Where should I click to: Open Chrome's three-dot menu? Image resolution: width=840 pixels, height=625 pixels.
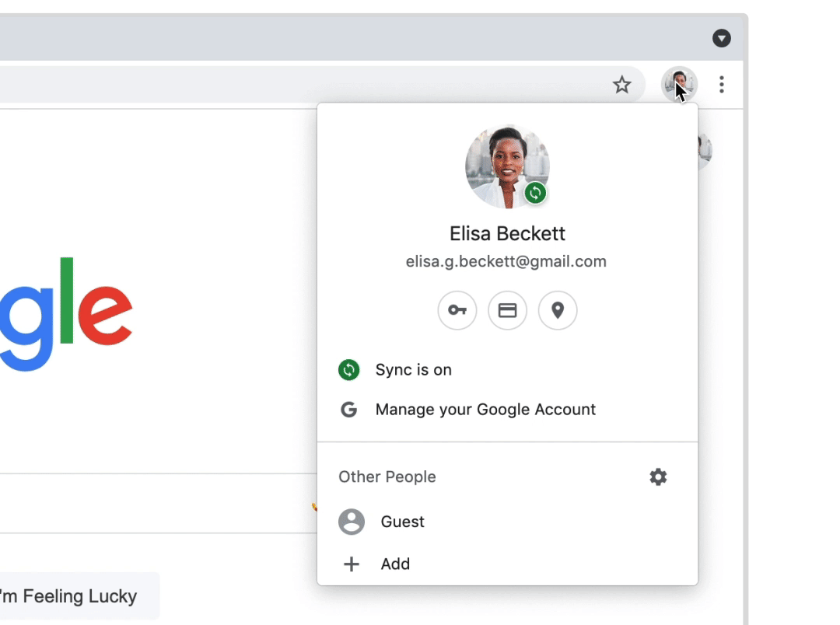pos(722,85)
